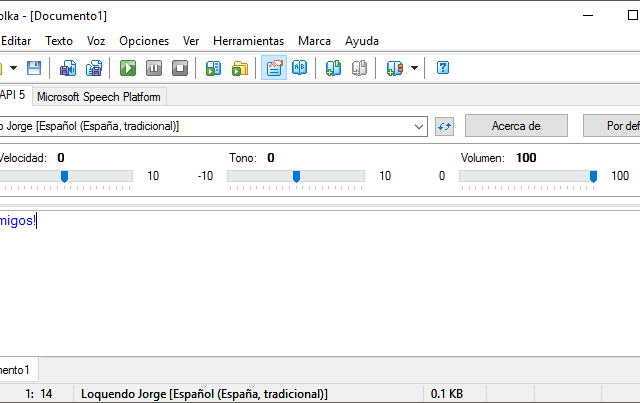Open the Voz menu
640x403 pixels.
coord(96,41)
